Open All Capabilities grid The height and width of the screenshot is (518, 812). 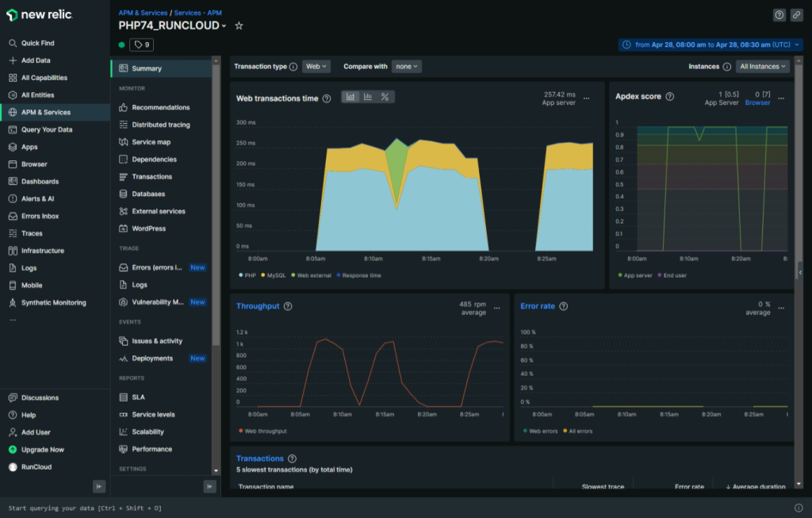(37, 78)
